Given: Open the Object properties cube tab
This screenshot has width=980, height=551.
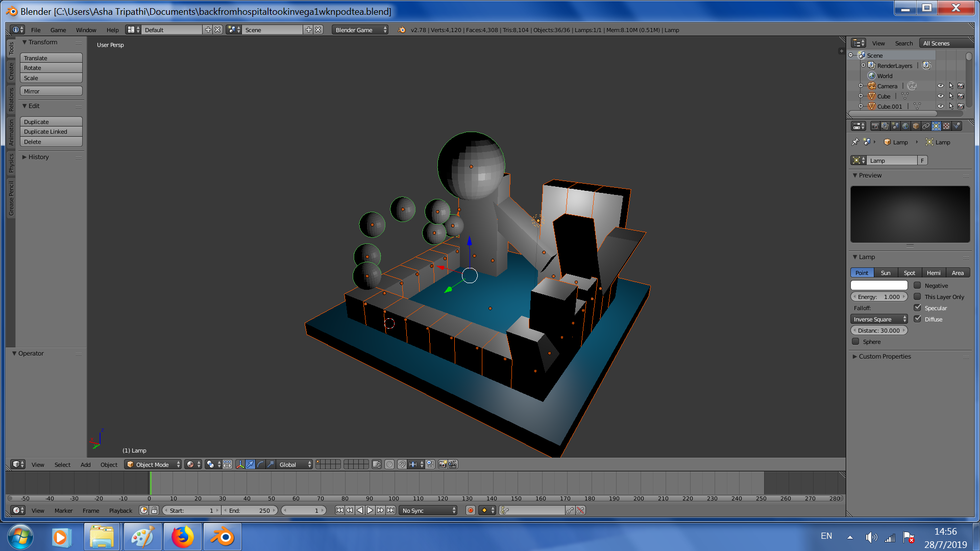Looking at the screenshot, I should point(916,126).
